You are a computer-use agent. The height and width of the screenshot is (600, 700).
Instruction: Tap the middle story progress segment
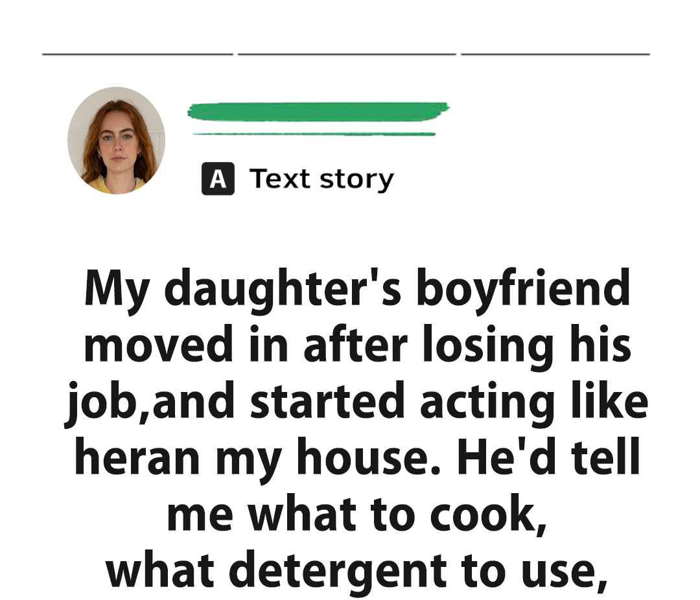347,54
